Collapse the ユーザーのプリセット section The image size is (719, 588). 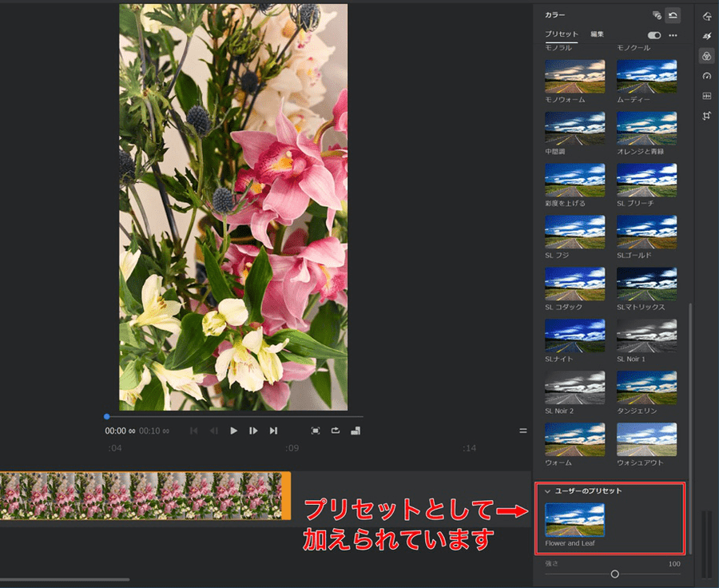point(548,491)
